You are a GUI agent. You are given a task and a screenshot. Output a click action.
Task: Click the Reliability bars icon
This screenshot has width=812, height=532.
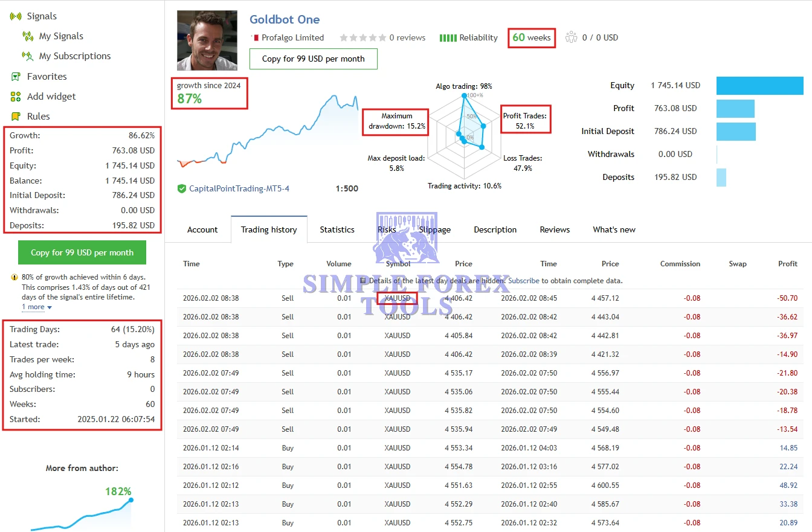pyautogui.click(x=448, y=37)
